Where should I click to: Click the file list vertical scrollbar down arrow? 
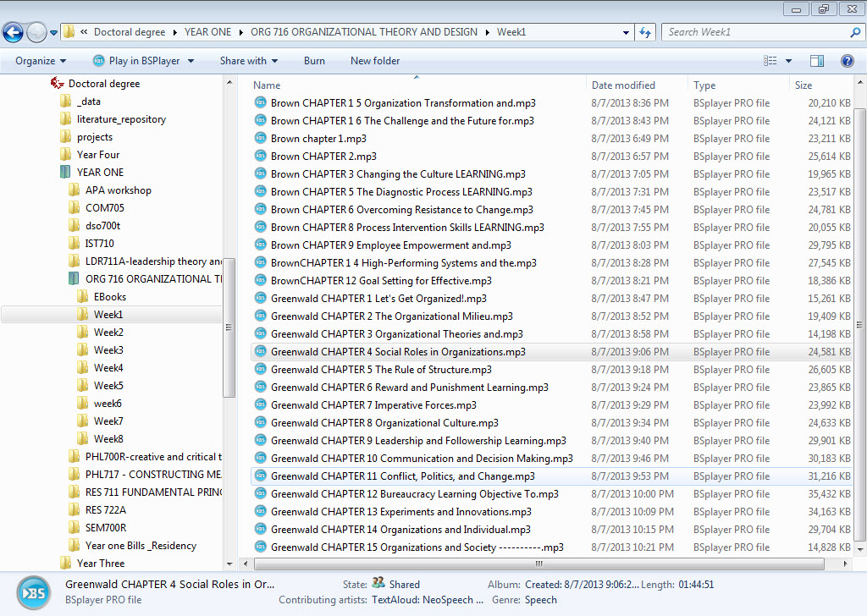click(860, 550)
